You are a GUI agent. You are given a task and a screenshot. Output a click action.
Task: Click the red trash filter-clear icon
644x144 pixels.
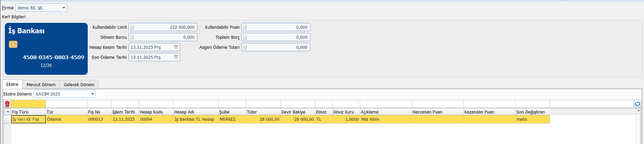tap(7, 104)
